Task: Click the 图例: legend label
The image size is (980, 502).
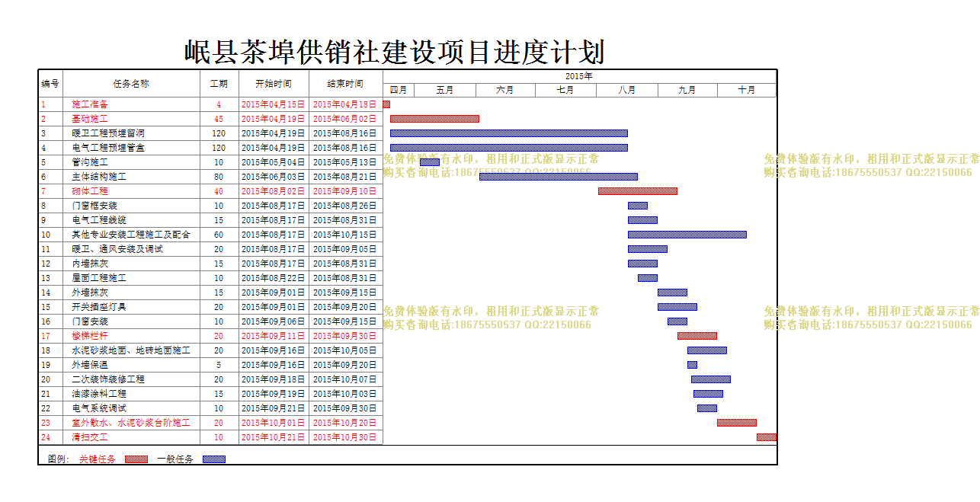Action: point(59,459)
